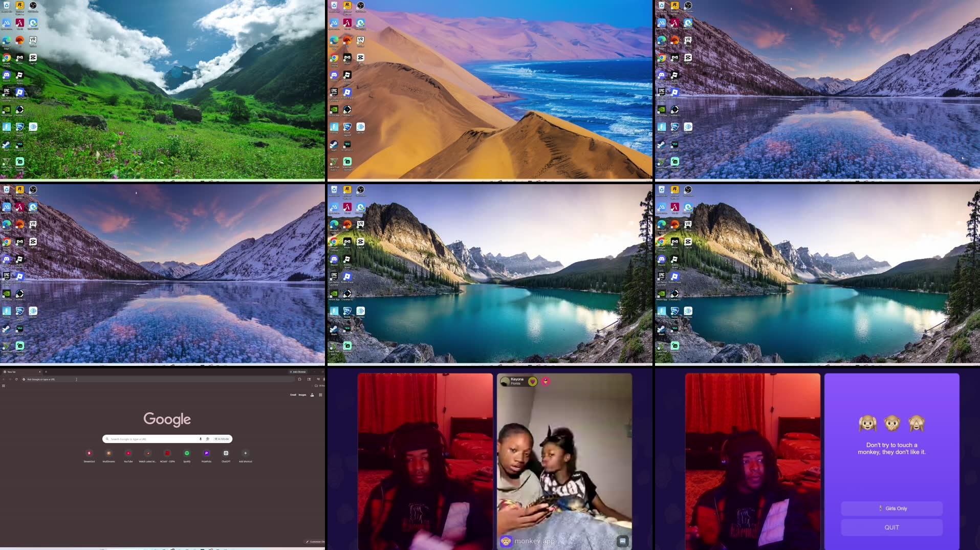Click the QUIT button in monkey app
The height and width of the screenshot is (550, 980).
tap(891, 527)
